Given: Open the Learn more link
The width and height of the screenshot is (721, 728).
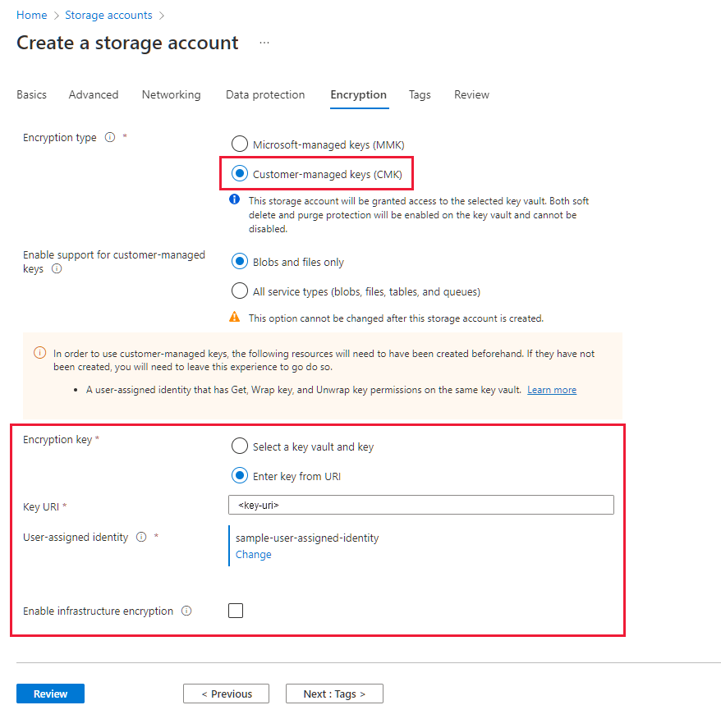Looking at the screenshot, I should click(x=551, y=390).
